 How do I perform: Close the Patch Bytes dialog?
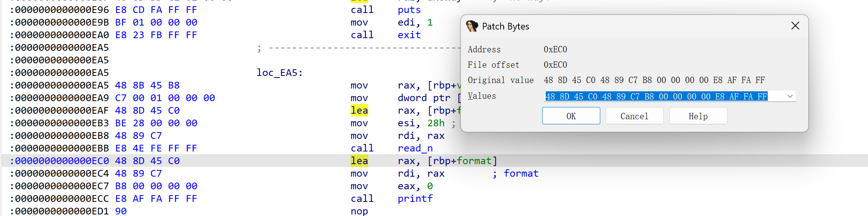[795, 26]
